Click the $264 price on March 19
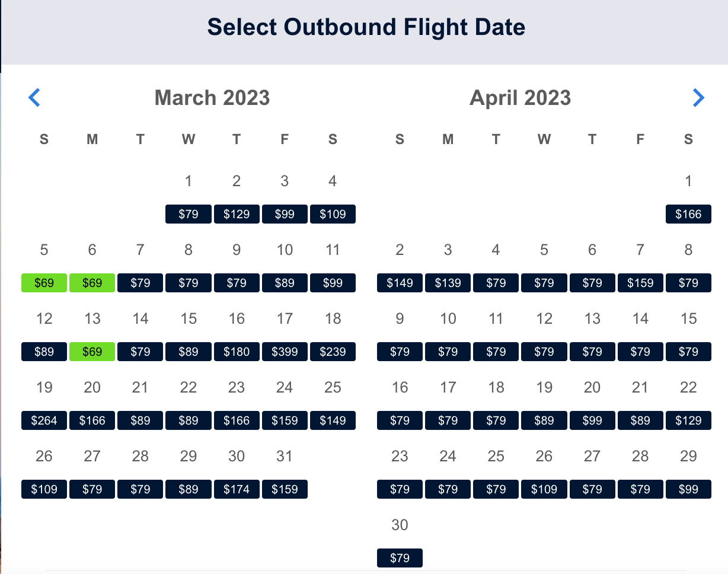 tap(44, 420)
